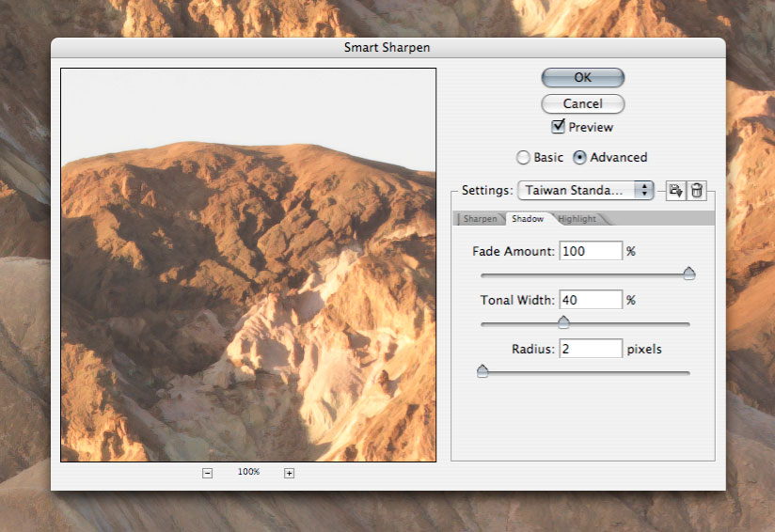Select the Advanced radio button
Screen dimensions: 775x532
(579, 158)
